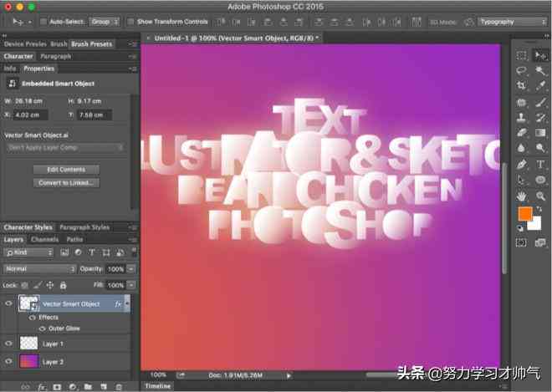The image size is (552, 392).
Task: Swap foreground and background colors
Action: pos(539,209)
